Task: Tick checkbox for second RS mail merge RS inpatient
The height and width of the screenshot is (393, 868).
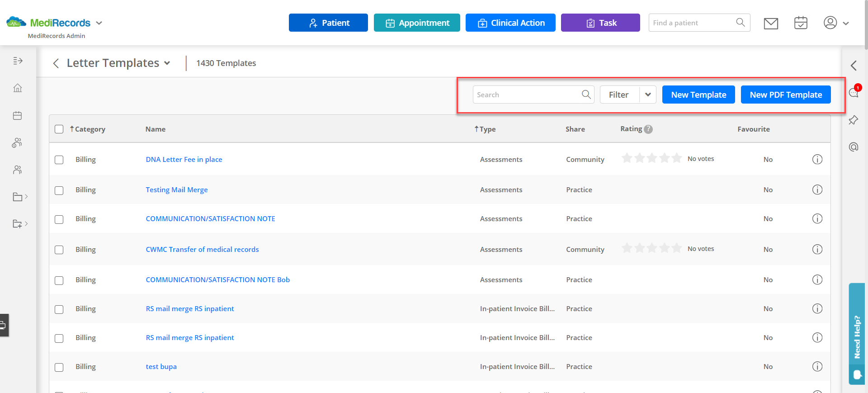Action: pyautogui.click(x=59, y=338)
